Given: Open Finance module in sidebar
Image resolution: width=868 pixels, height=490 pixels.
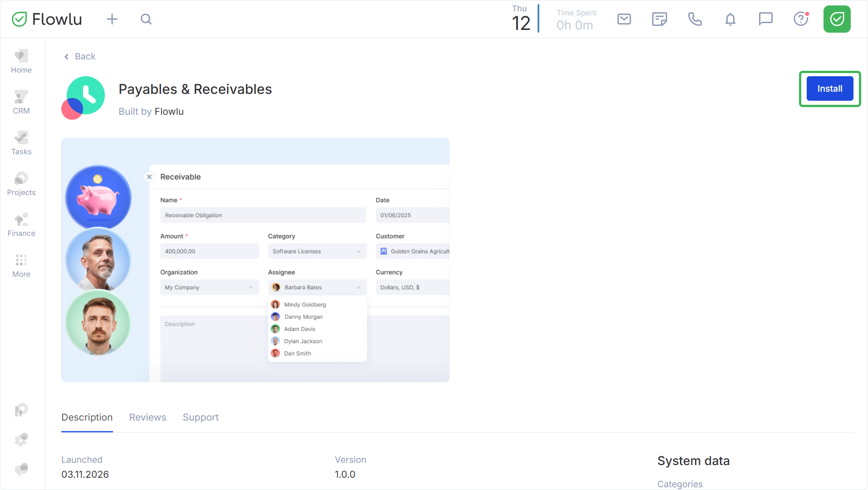Looking at the screenshot, I should pyautogui.click(x=21, y=225).
